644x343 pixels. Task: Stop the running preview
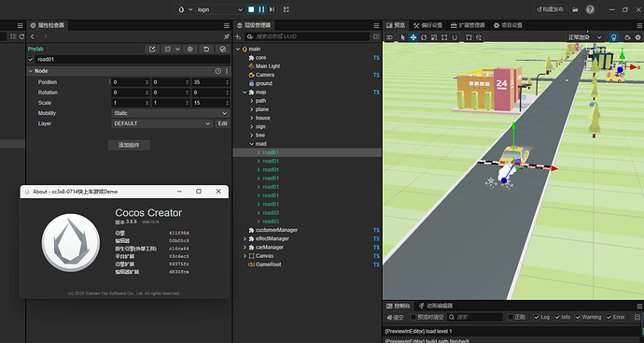pos(251,9)
